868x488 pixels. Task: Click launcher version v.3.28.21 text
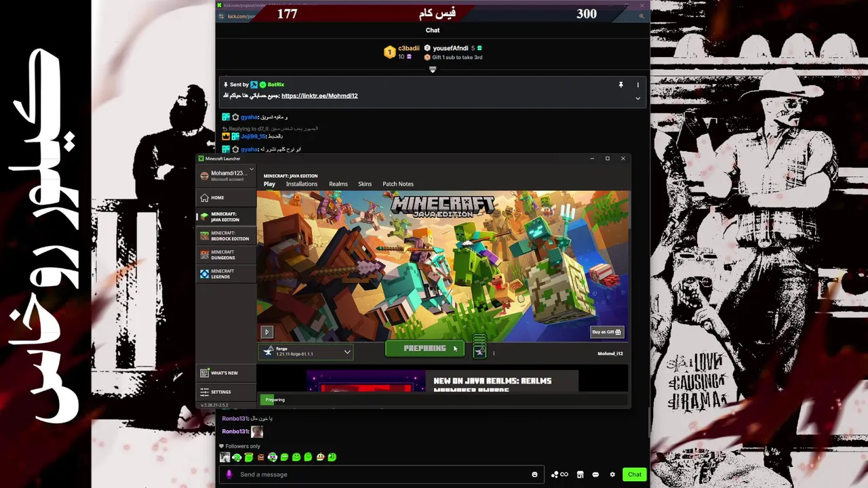pyautogui.click(x=214, y=405)
